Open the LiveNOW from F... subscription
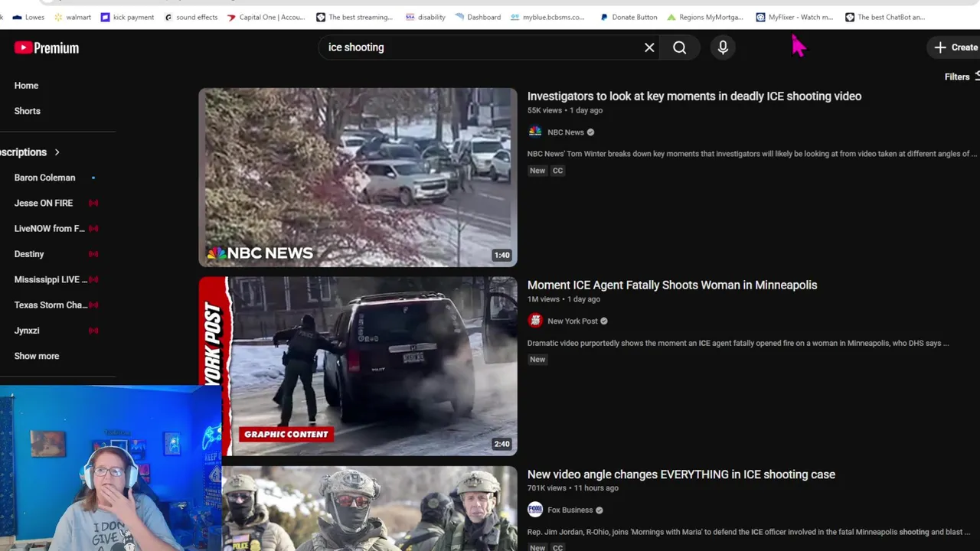This screenshot has height=551, width=980. (x=49, y=228)
